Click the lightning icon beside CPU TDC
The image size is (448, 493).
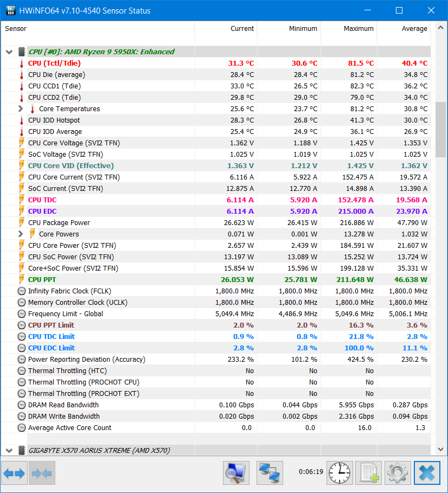pos(22,200)
